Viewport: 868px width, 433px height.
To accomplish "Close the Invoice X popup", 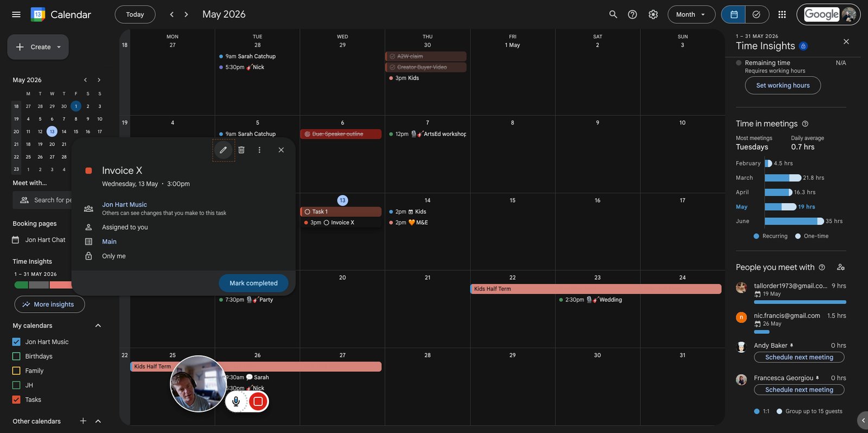I will 281,150.
